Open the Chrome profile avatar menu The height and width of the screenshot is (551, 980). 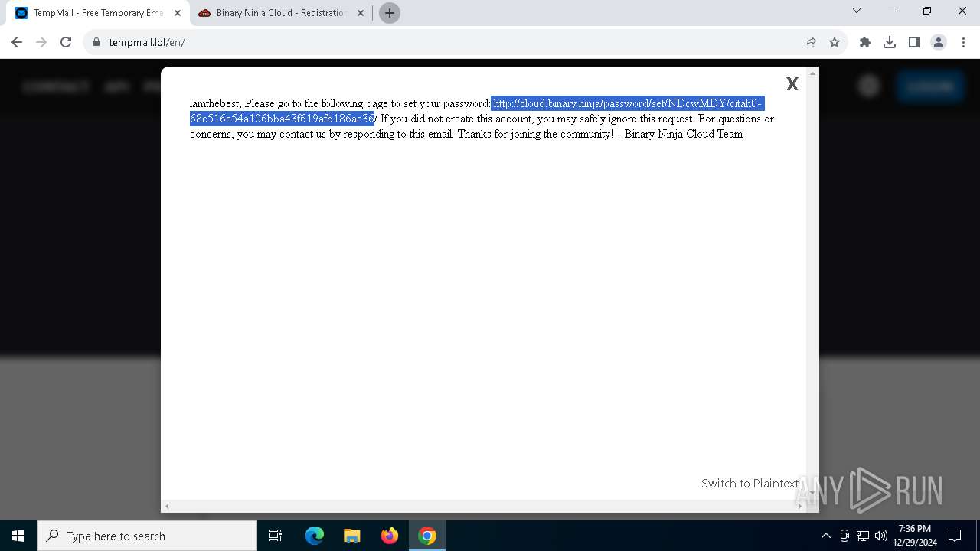click(x=939, y=42)
